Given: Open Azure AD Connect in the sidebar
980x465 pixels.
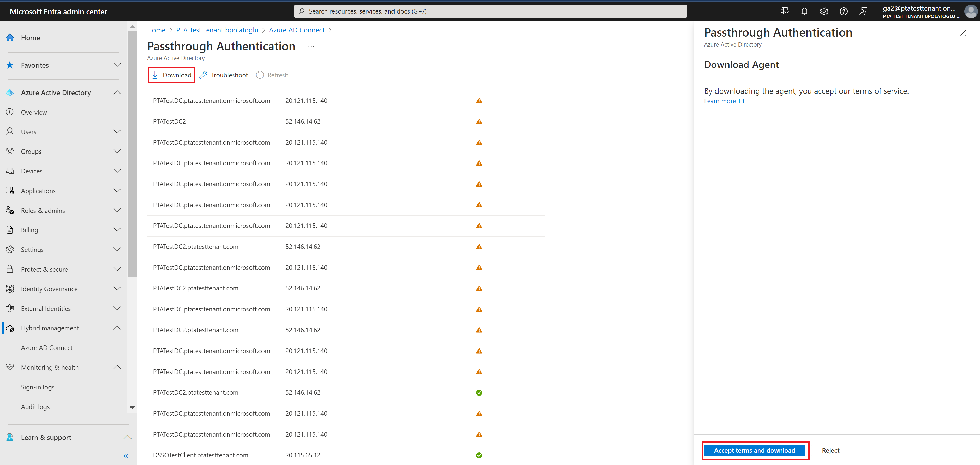Looking at the screenshot, I should 46,347.
